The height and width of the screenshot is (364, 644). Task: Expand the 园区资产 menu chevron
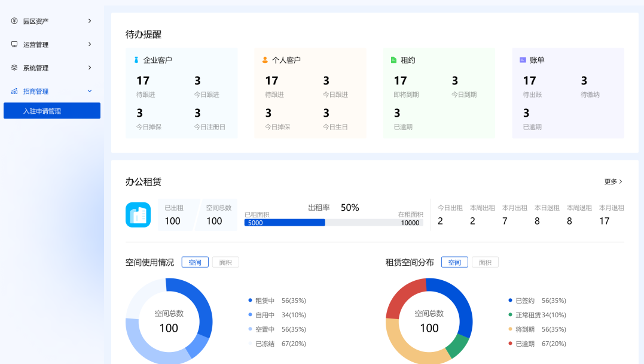[x=90, y=21]
